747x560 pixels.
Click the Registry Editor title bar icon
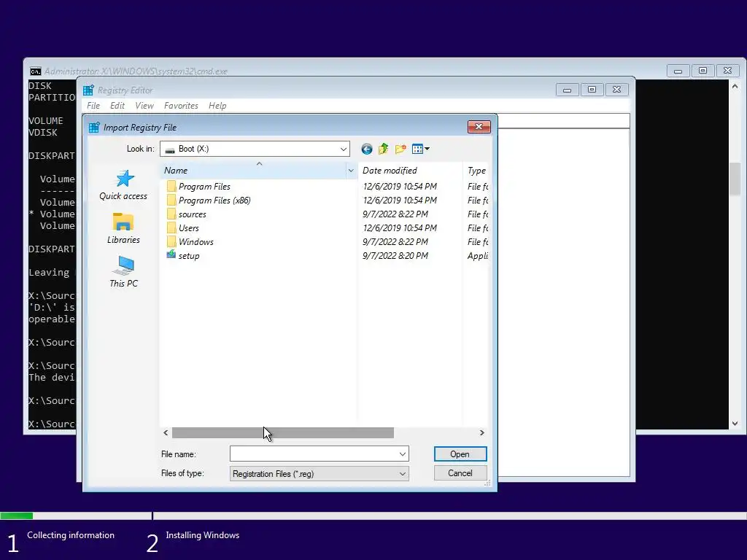coord(88,90)
